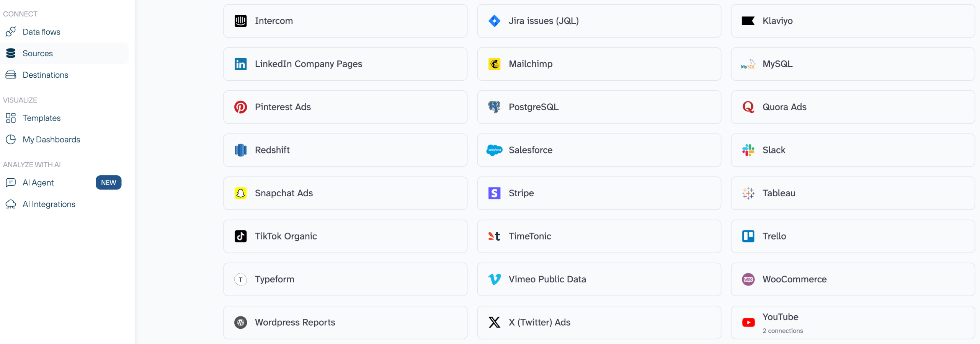
Task: Select the TimeTonic source name
Action: click(x=530, y=236)
